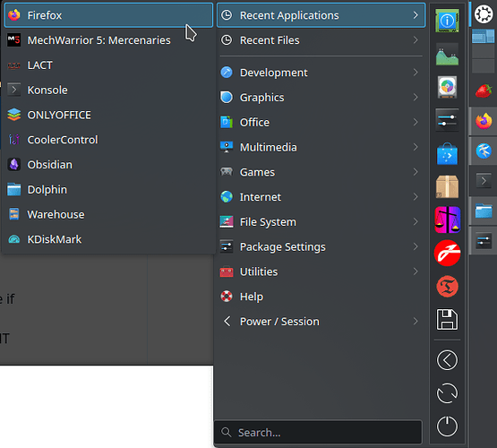This screenshot has height=448, width=497.
Task: Start ONLYOFFICE from recent applications
Action: [108, 115]
